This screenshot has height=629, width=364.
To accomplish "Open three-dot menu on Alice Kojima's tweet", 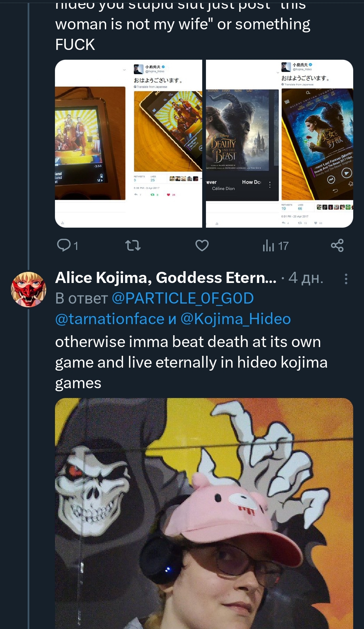I will (x=346, y=279).
